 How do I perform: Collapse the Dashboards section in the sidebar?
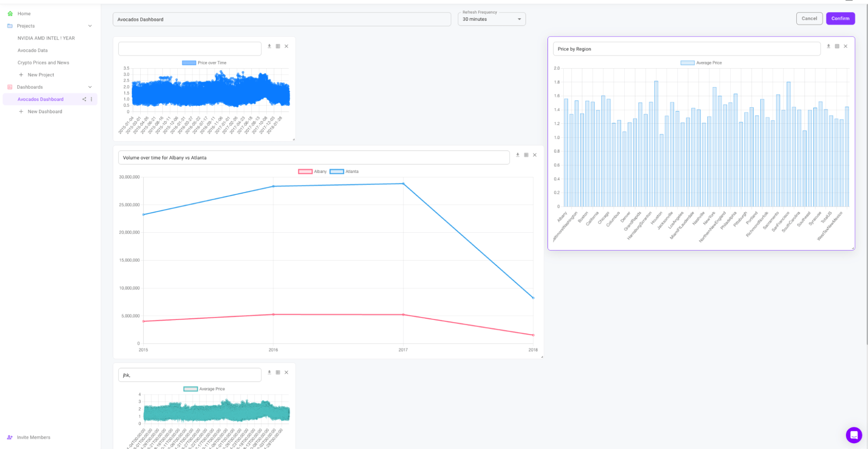pos(90,87)
